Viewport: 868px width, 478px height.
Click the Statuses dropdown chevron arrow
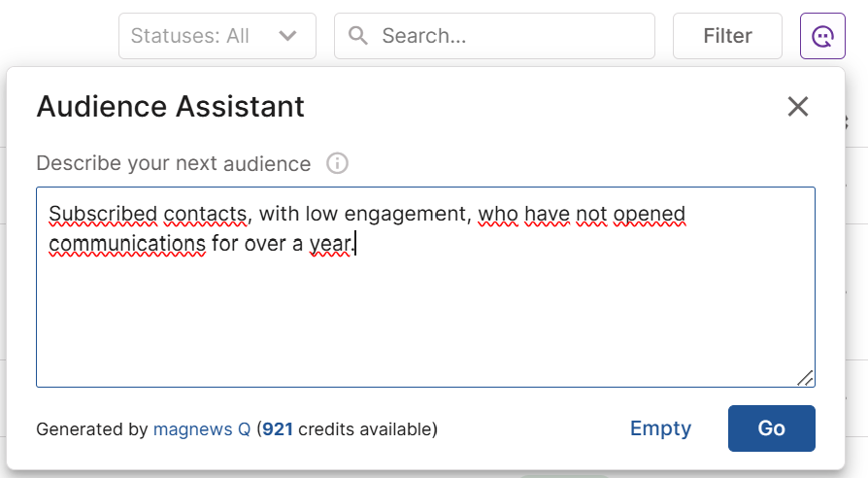coord(287,36)
